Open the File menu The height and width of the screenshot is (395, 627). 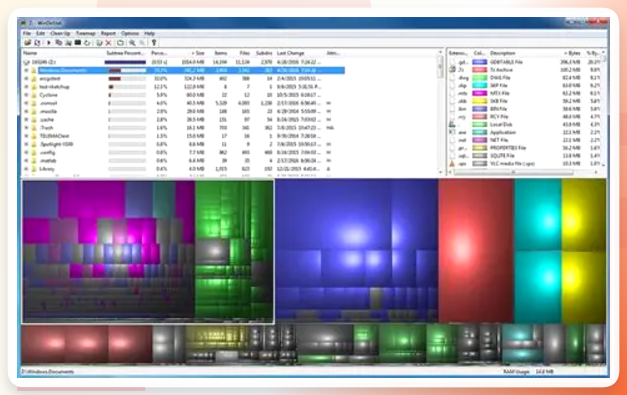pos(27,33)
